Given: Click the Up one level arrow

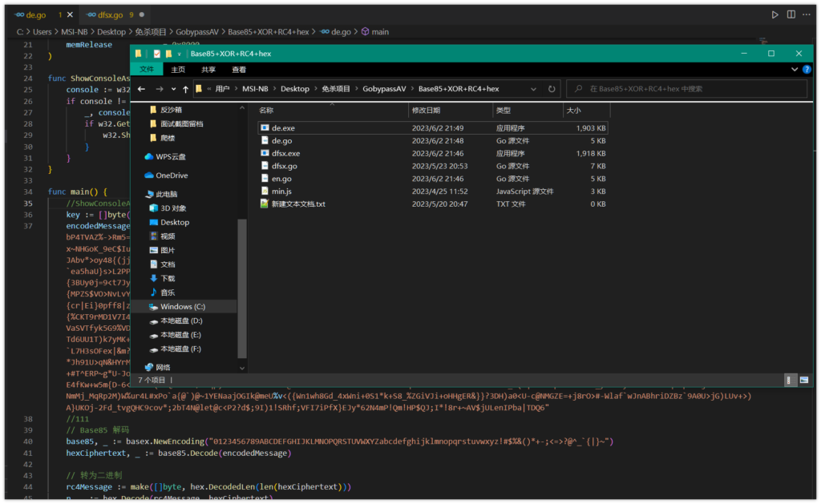Looking at the screenshot, I should point(185,89).
